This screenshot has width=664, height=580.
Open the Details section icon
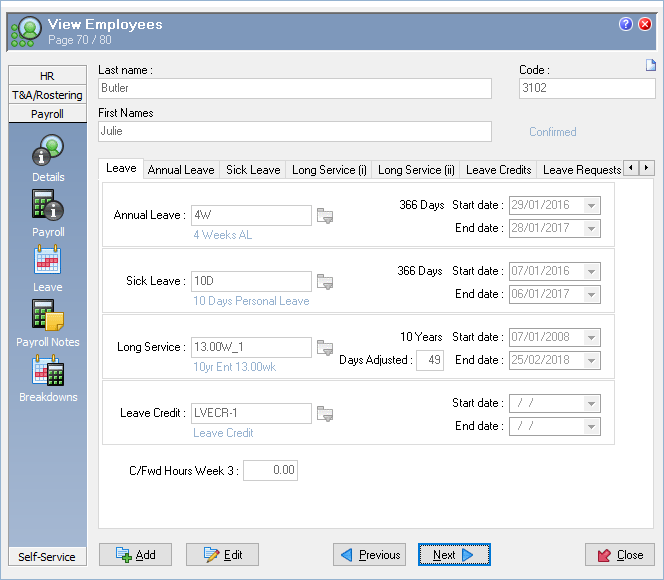point(48,150)
